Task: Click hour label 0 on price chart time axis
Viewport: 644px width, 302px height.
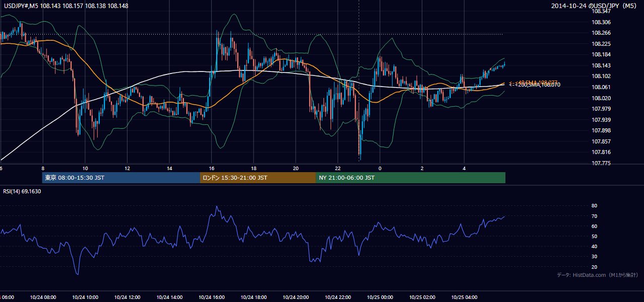Action: point(380,168)
